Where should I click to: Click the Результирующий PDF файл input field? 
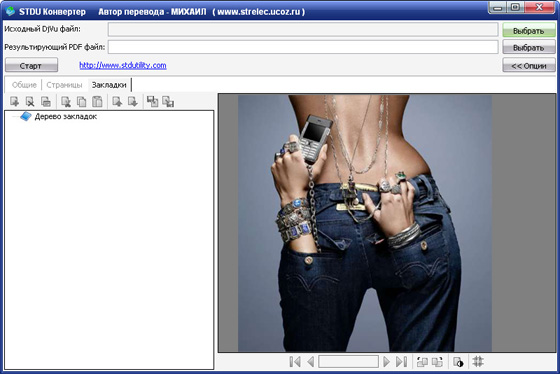pos(303,47)
